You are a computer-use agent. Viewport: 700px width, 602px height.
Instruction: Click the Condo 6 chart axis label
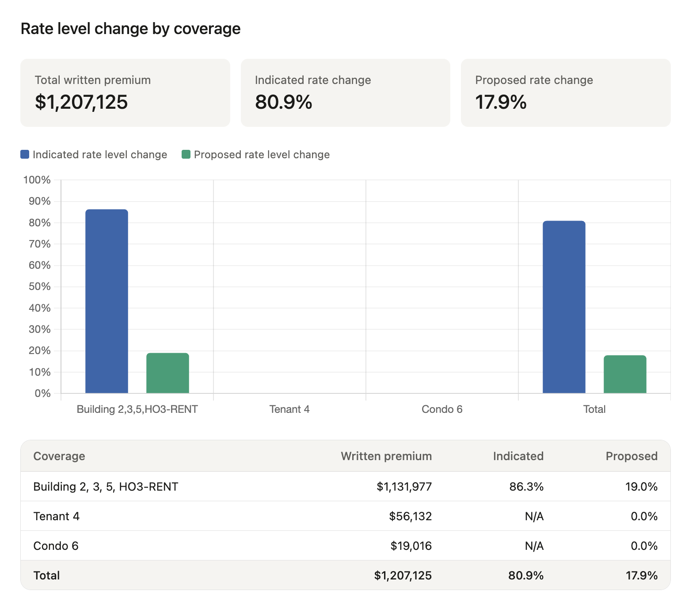coord(442,409)
